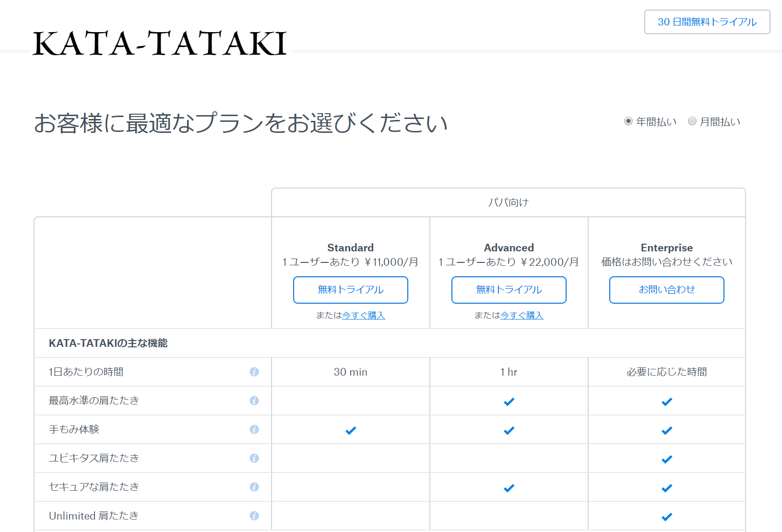Click Enterprise checkmark in 最高水準の肩たたき row
782x532 pixels.
pyautogui.click(x=667, y=402)
